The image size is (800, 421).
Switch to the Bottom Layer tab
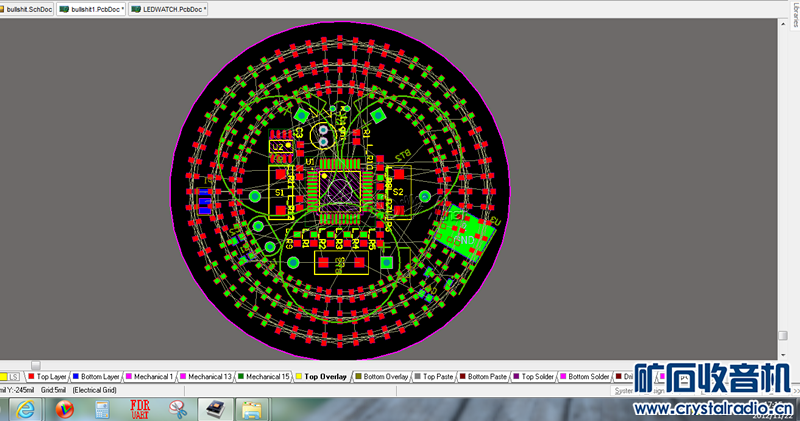[x=99, y=377]
